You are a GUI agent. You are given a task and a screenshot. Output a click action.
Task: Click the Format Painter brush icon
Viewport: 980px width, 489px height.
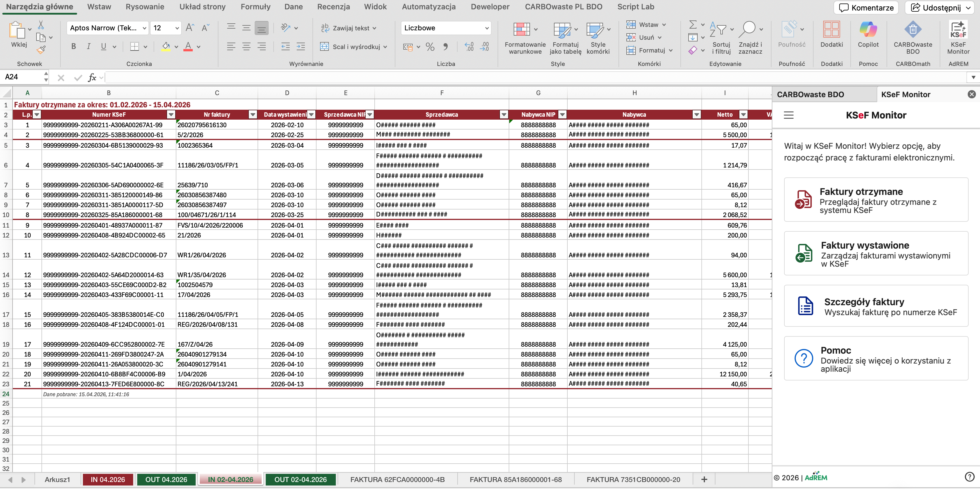(41, 50)
